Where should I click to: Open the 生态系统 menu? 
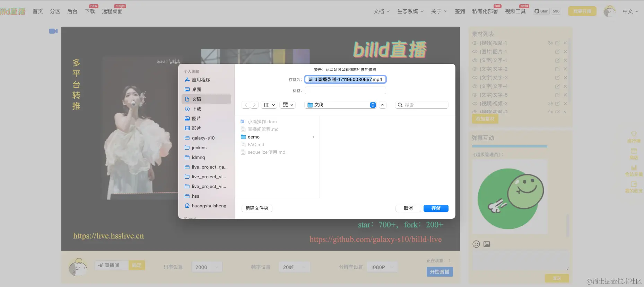(410, 11)
